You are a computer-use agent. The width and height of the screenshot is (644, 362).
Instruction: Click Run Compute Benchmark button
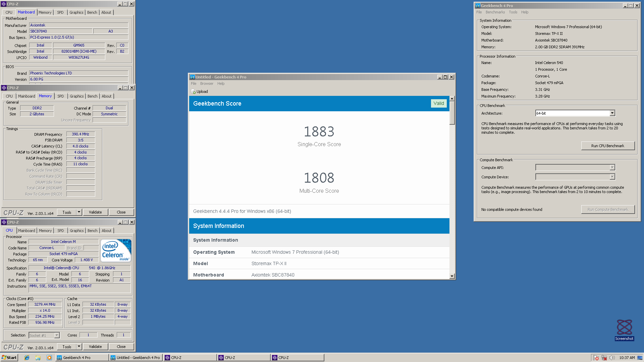click(608, 209)
